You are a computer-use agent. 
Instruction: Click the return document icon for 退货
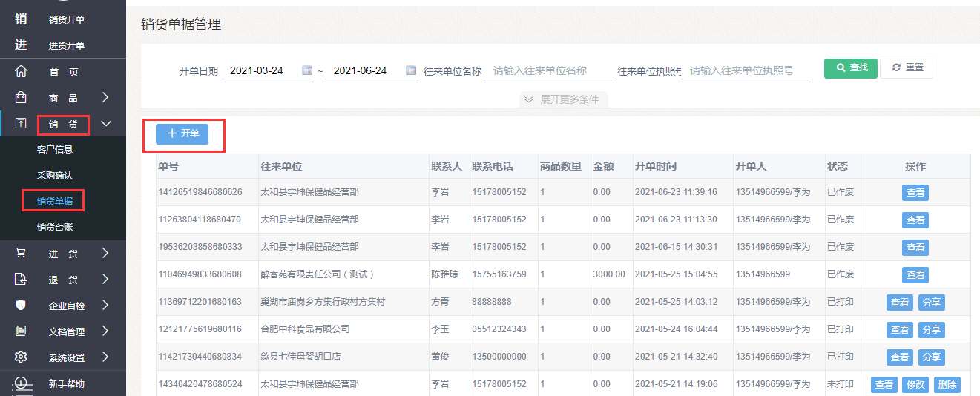pos(21,280)
